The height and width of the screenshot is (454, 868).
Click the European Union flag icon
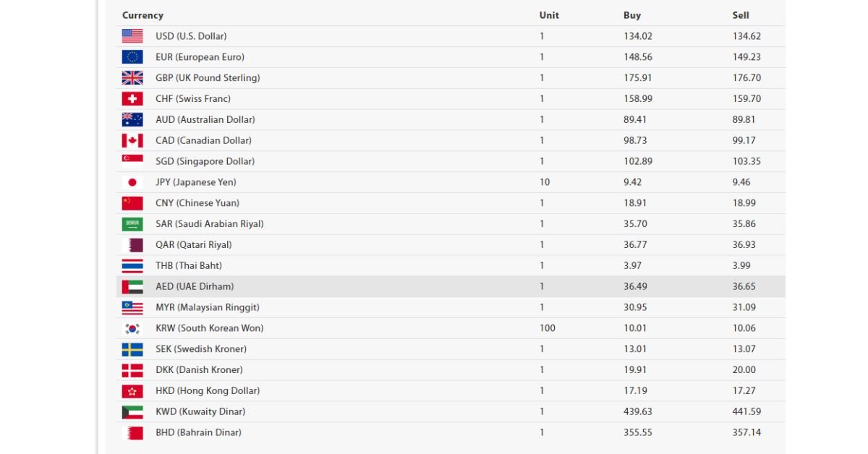click(132, 57)
